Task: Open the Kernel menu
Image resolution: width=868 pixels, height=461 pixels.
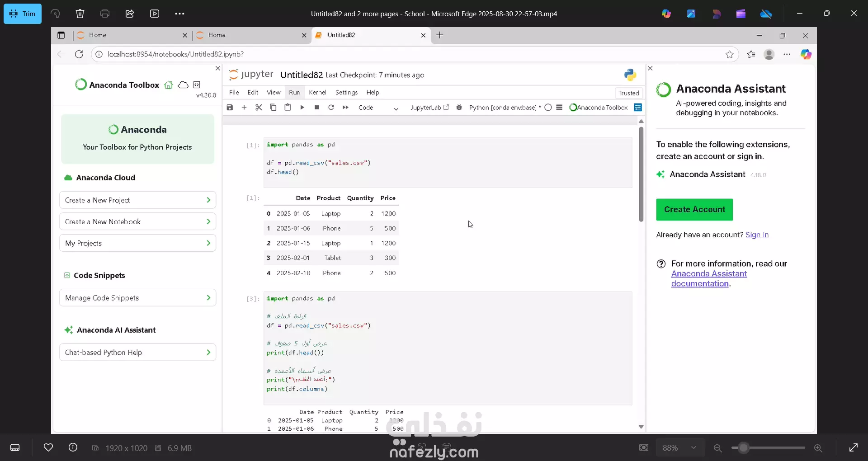Action: (317, 92)
